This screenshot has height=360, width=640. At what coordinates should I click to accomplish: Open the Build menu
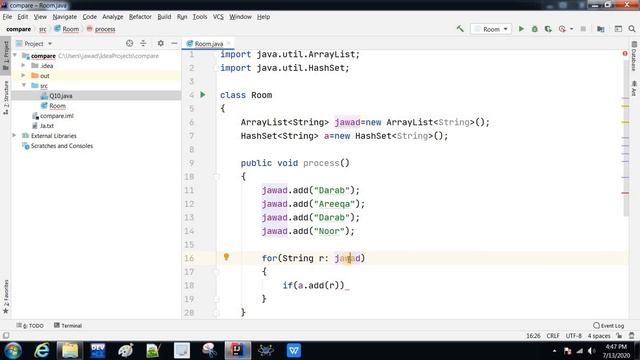click(x=164, y=17)
